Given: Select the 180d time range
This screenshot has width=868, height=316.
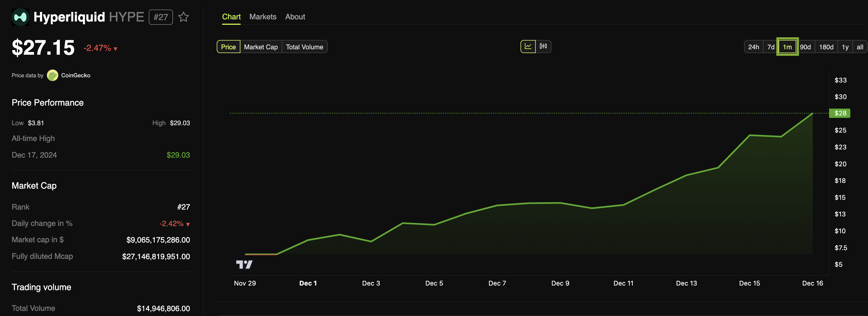Looking at the screenshot, I should 826,46.
